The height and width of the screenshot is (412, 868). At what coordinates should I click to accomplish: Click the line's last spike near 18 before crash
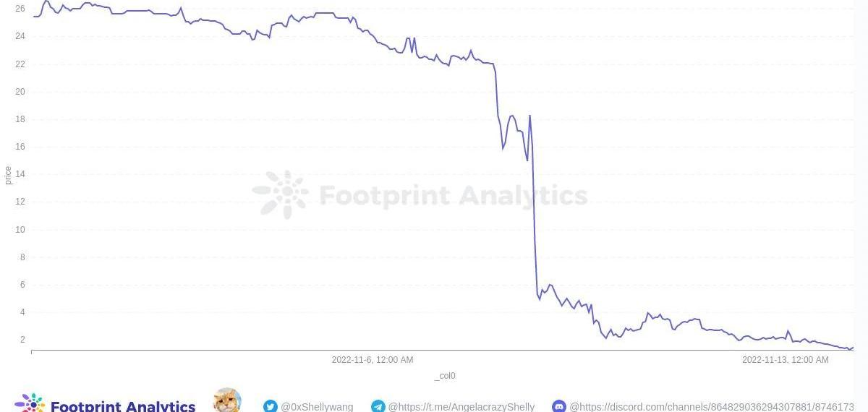click(530, 116)
